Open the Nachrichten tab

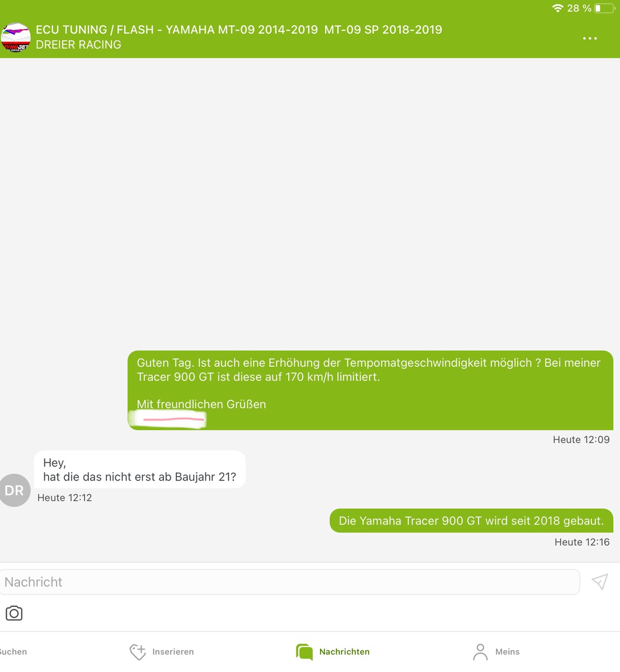click(x=333, y=652)
